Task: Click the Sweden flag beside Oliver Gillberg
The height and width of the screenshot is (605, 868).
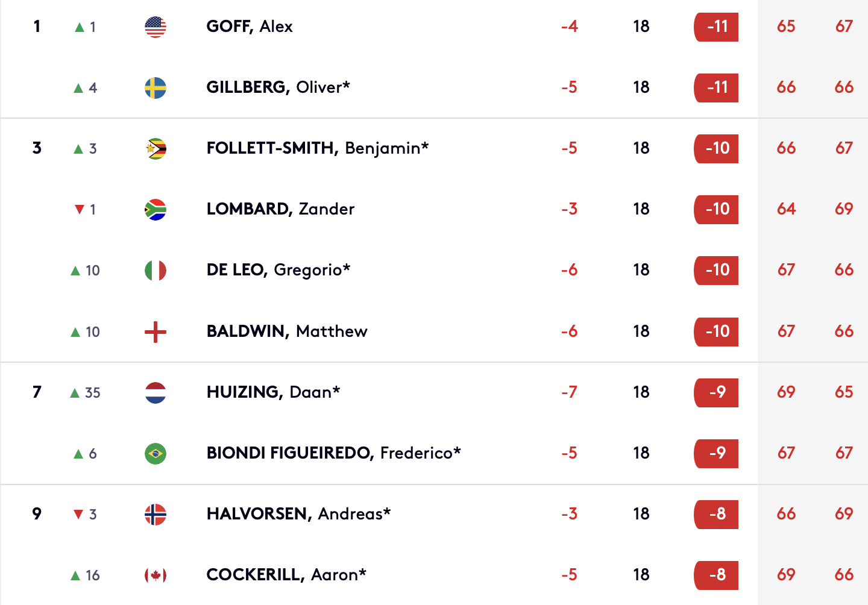Action: (156, 88)
